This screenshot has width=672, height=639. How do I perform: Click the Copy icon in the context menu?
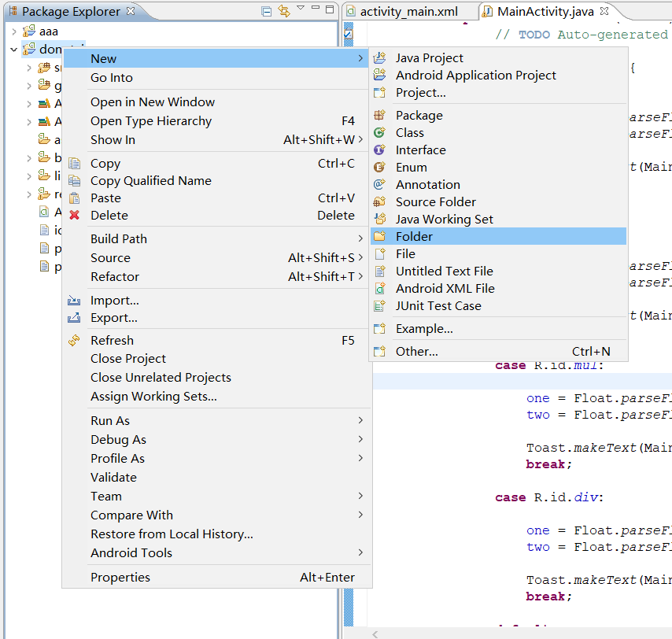[74, 163]
